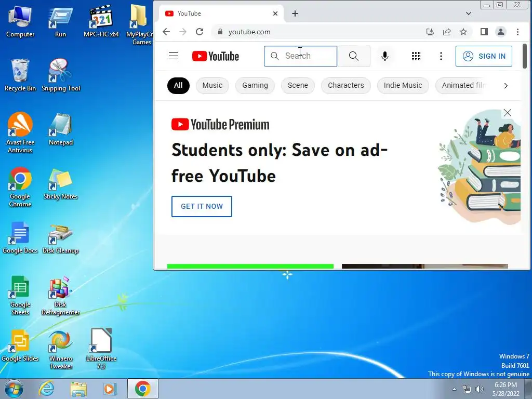Click the Chrome taskbar button
The image size is (532, 399).
click(143, 389)
